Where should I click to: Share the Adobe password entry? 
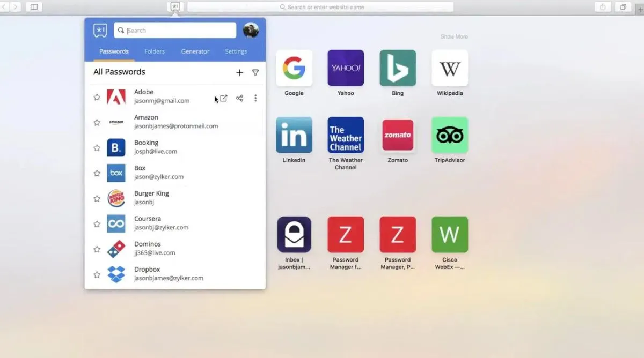240,98
